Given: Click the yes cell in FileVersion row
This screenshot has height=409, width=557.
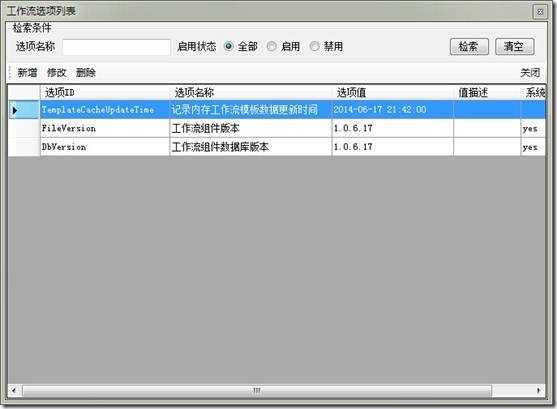Looking at the screenshot, I should [533, 128].
